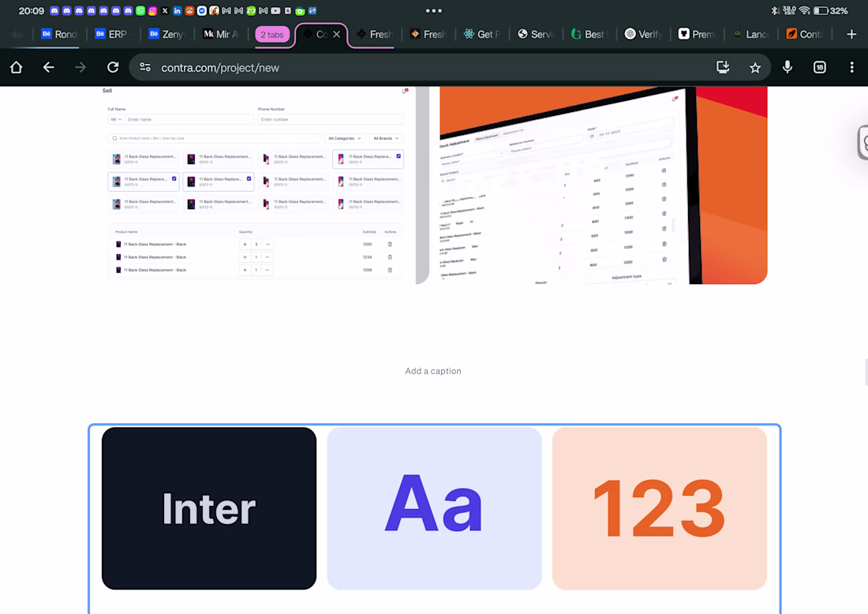Screen dimensions: 868x614
Task: Tap the 20:09 clock
Action: [31, 10]
